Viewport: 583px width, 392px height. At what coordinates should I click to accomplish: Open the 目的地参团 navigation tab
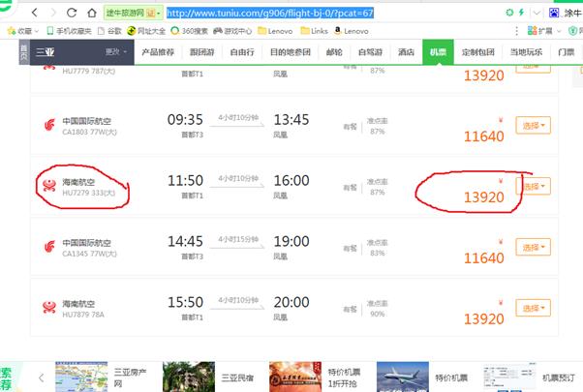pyautogui.click(x=291, y=52)
